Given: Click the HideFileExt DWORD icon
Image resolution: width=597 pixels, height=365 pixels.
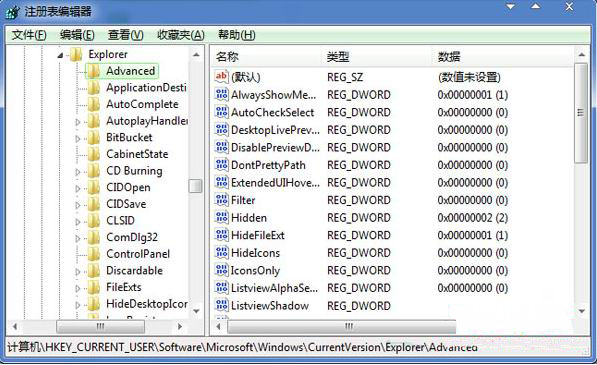Looking at the screenshot, I should point(221,235).
